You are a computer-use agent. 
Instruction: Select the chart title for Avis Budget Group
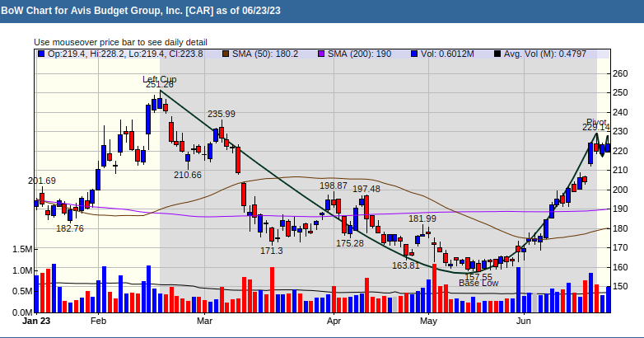(141, 11)
